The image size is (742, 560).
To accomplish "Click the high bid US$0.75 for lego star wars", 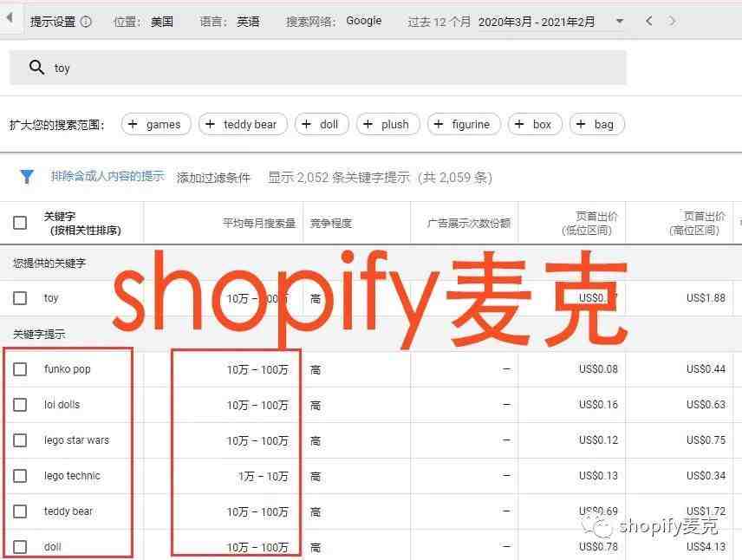I will [706, 440].
